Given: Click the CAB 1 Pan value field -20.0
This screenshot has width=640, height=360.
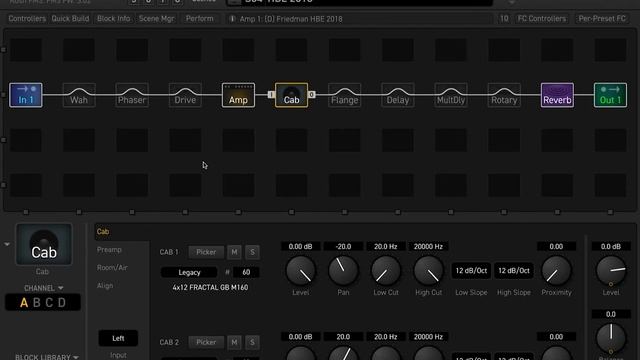Looking at the screenshot, I should click(x=343, y=247).
